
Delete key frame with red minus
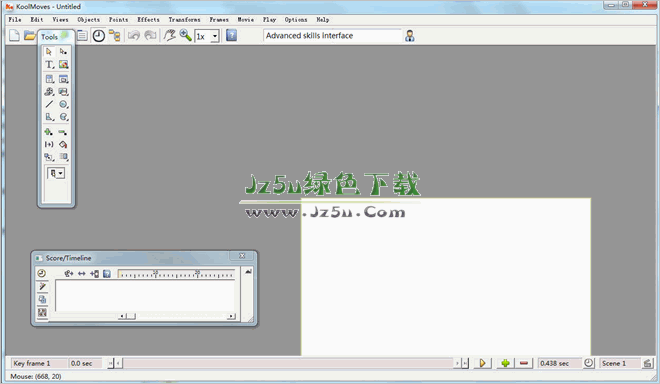(x=524, y=363)
